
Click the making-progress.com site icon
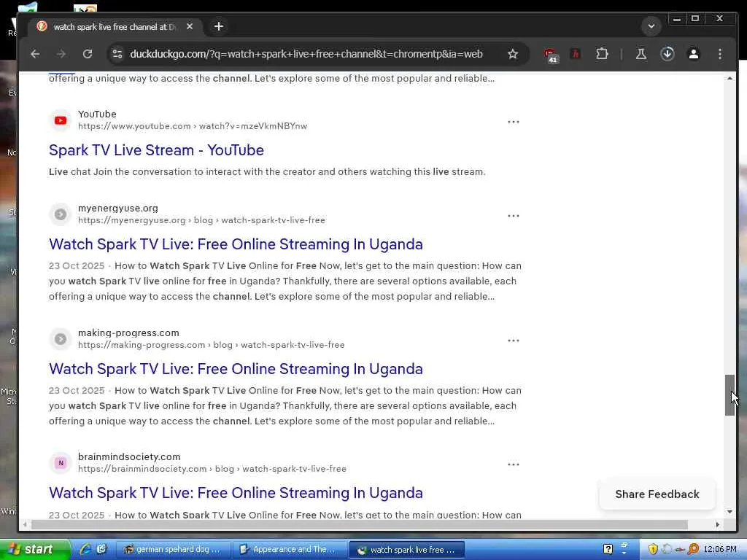pyautogui.click(x=61, y=339)
